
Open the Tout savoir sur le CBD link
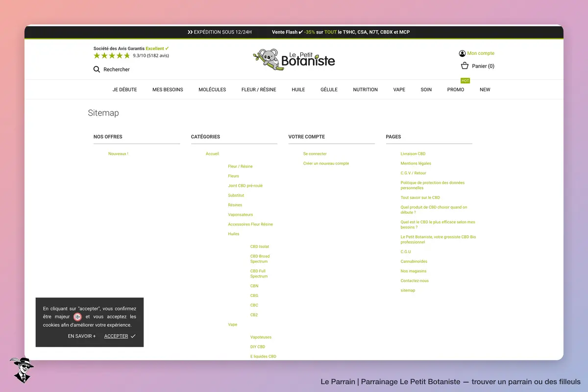click(x=420, y=197)
